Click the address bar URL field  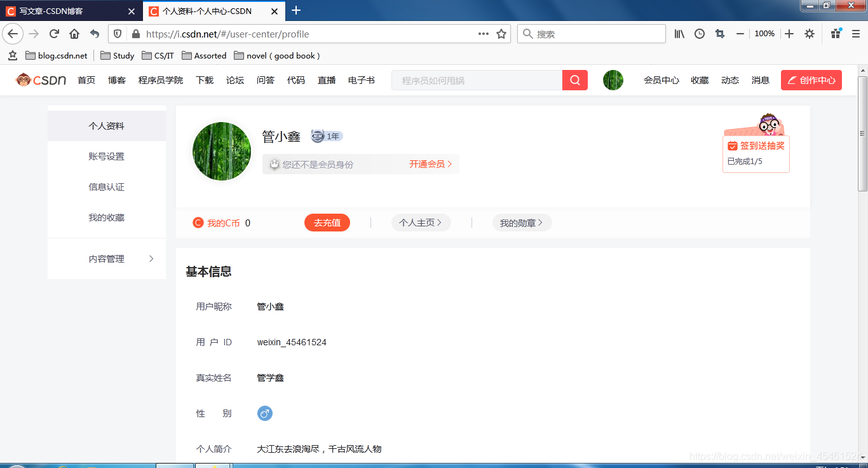pyautogui.click(x=309, y=34)
